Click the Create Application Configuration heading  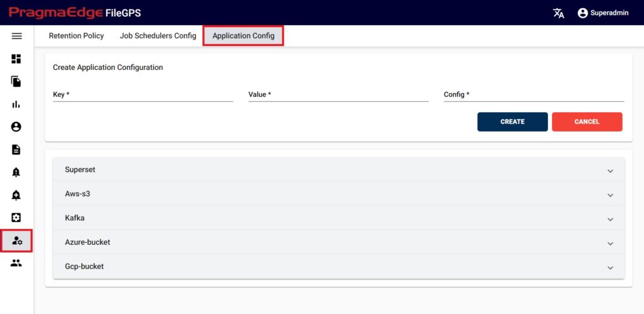108,67
